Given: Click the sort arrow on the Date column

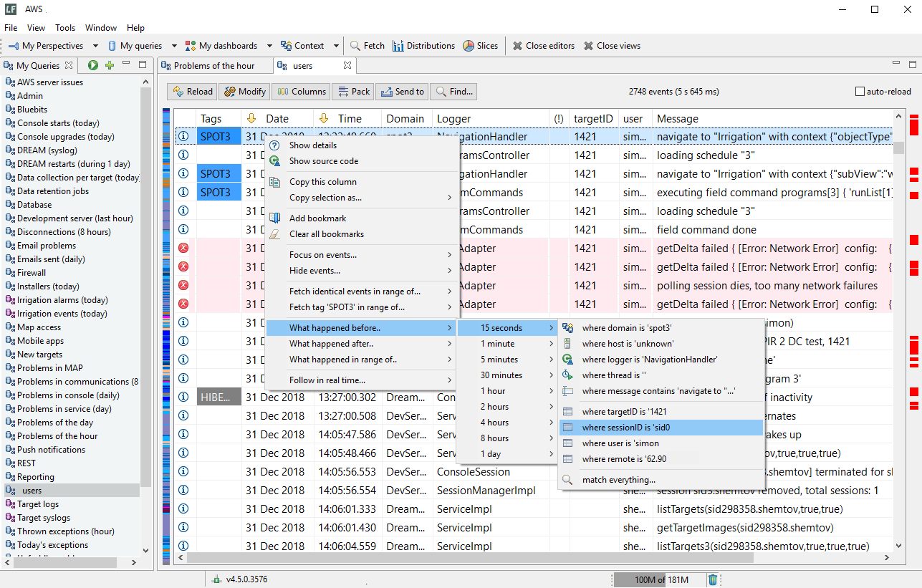Looking at the screenshot, I should tap(251, 118).
